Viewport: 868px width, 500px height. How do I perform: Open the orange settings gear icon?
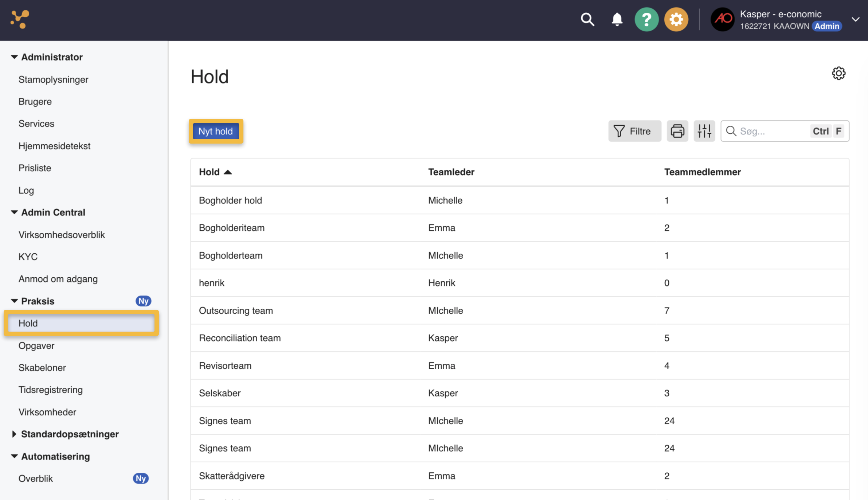pos(676,19)
